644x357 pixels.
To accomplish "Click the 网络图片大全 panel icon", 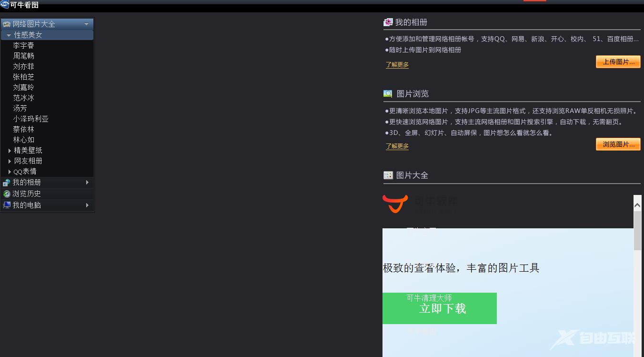I will point(7,24).
